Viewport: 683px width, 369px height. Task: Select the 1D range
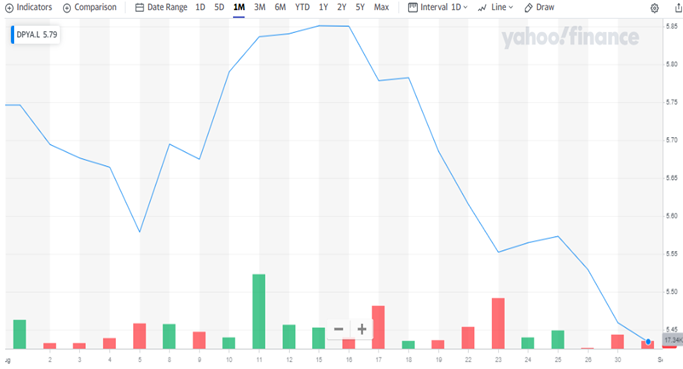coord(200,7)
